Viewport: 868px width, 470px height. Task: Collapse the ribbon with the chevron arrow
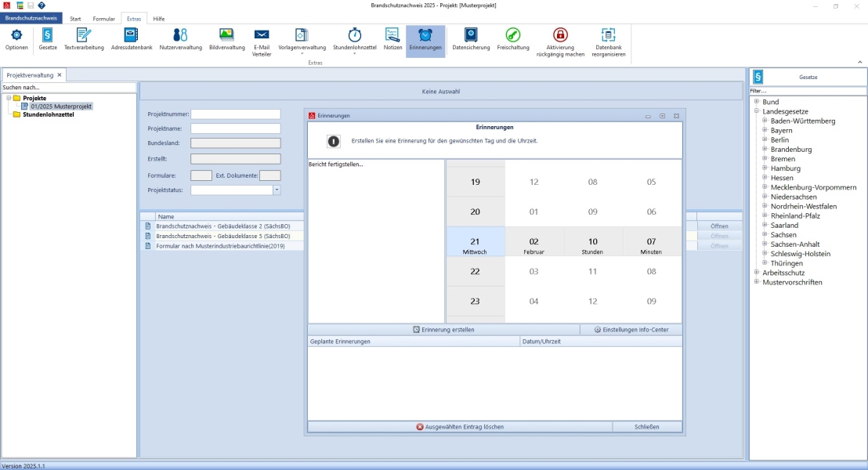pos(859,62)
